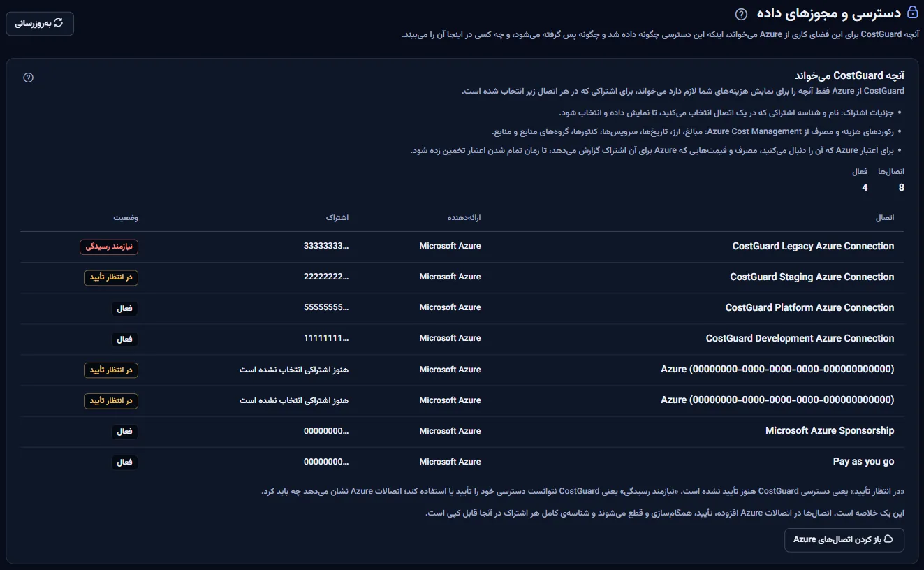
Task: Click در انتظار تأیید badge in Staging row
Action: point(110,277)
